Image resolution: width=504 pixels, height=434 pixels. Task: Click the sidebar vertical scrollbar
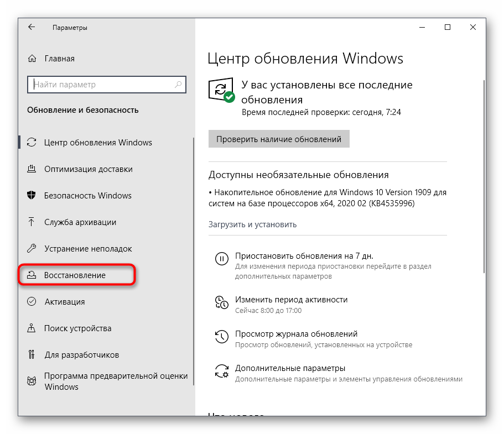(x=194, y=261)
